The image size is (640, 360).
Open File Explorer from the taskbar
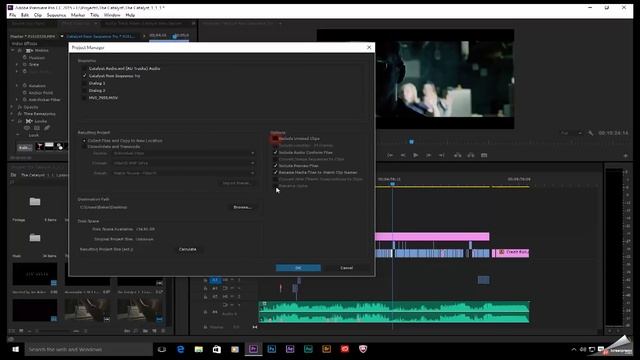tap(198, 349)
